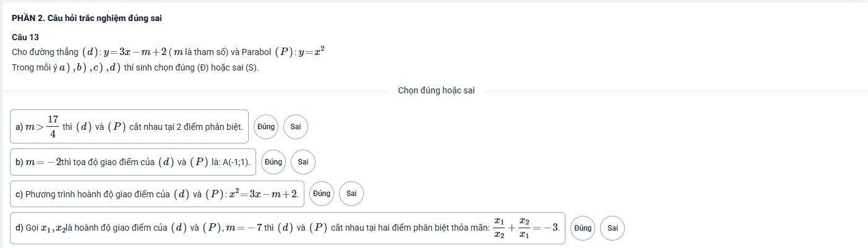Click the PHẦN 2 section heading
This screenshot has height=248, width=868.
click(87, 18)
